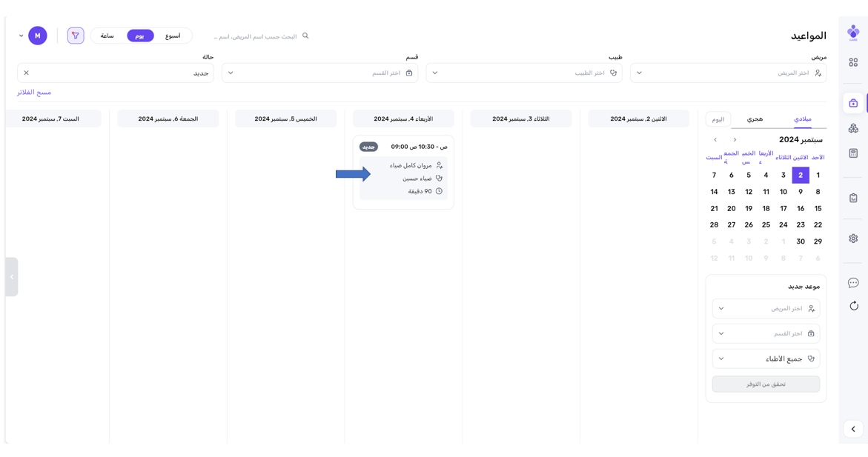
Task: Click the refresh icon in sidebar
Action: [x=853, y=306]
